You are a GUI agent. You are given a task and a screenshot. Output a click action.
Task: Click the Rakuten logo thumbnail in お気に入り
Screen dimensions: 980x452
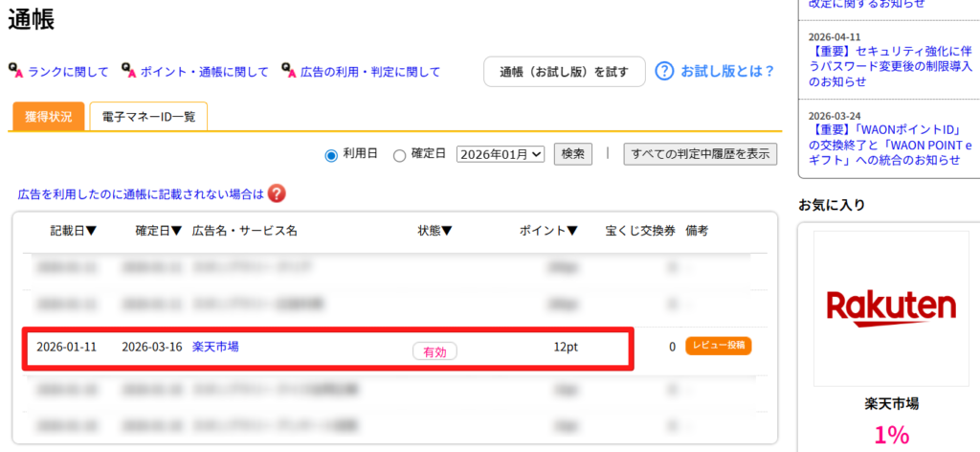891,309
